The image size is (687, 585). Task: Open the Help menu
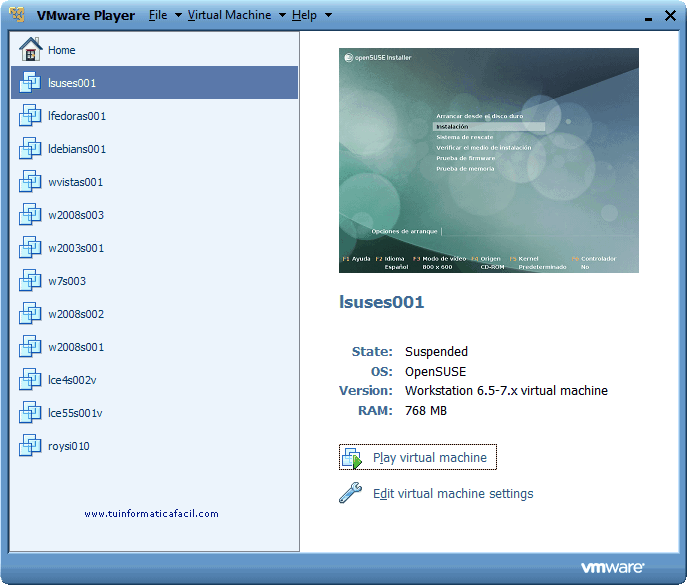[304, 15]
